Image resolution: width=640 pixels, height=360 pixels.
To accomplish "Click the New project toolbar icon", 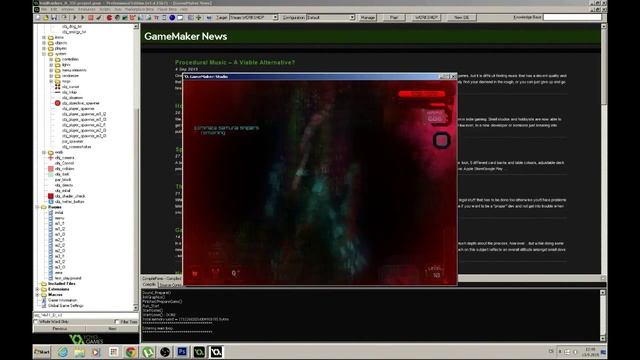I will [38, 18].
